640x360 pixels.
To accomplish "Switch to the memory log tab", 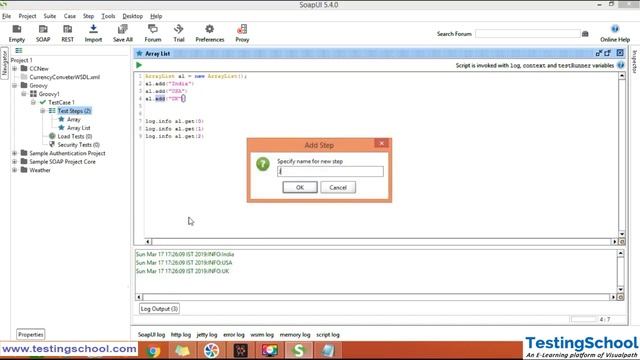I will point(295,335).
